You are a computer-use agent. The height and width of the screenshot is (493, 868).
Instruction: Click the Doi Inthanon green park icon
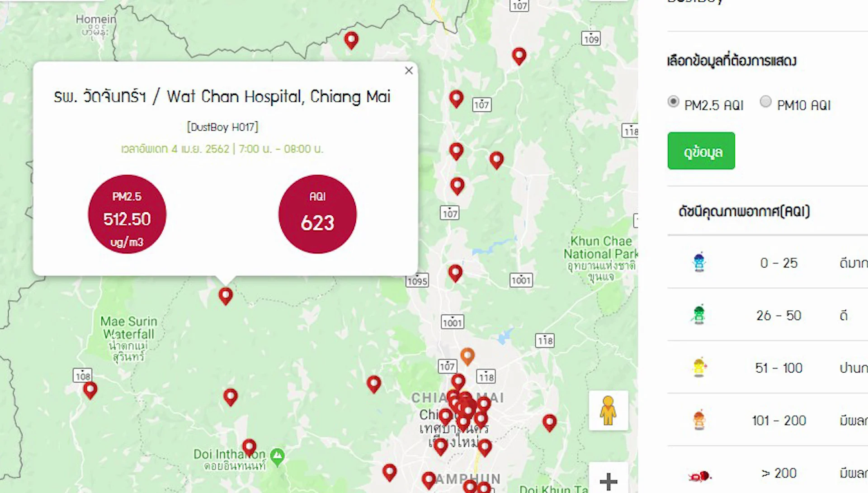tap(277, 456)
